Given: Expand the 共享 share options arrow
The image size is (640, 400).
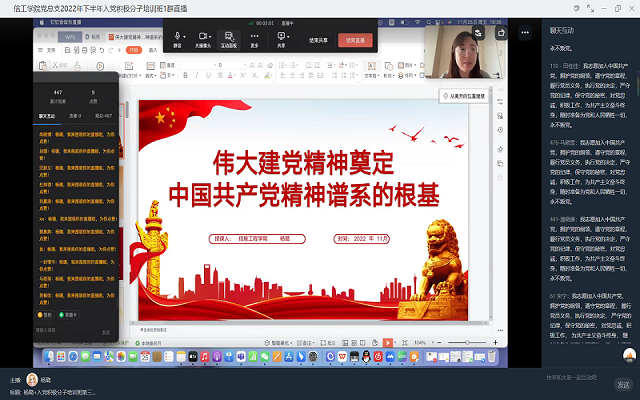Looking at the screenshot, I should point(288,37).
